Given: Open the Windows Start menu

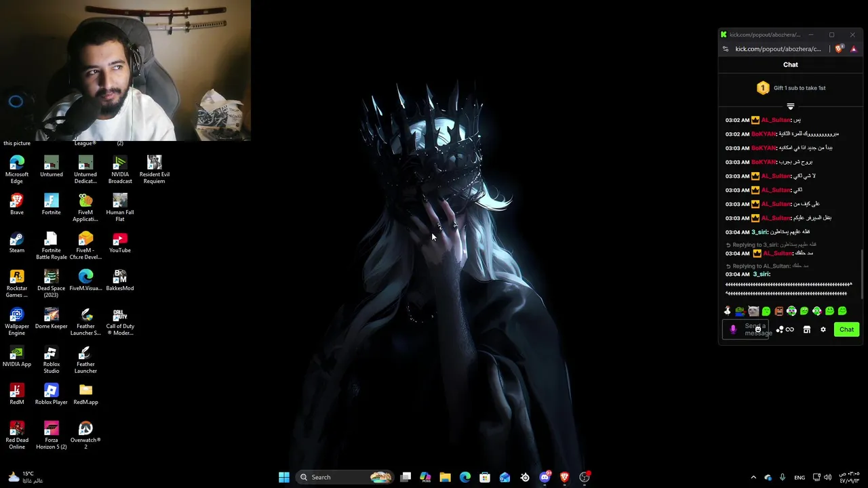Looking at the screenshot, I should pos(284,477).
